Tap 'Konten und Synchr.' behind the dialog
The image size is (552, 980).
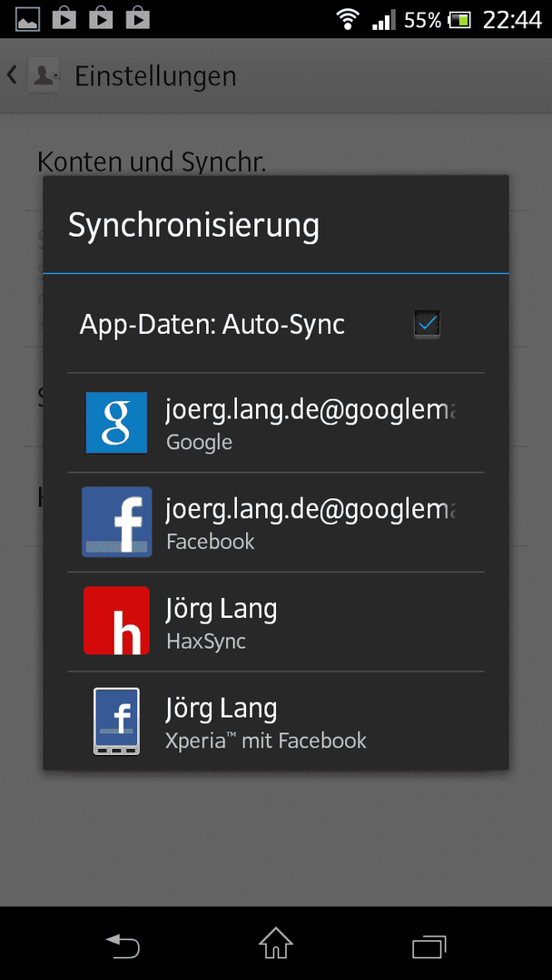coord(152,162)
